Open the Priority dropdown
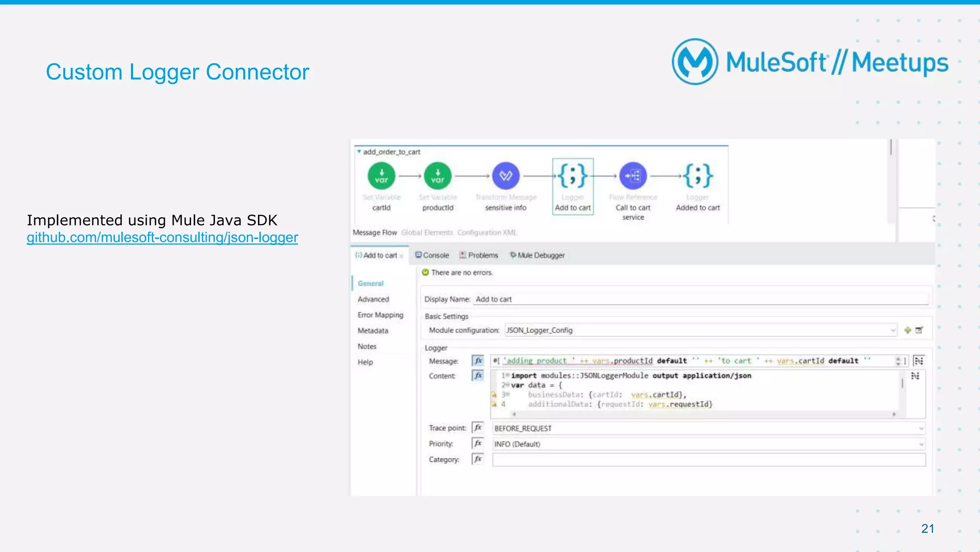The height and width of the screenshot is (552, 980). click(709, 444)
